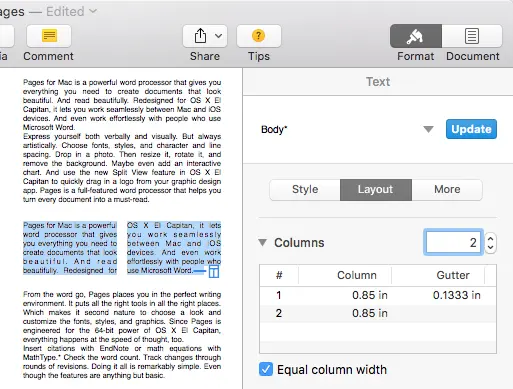Click the Columns number input field
The image size is (513, 389).
453,242
